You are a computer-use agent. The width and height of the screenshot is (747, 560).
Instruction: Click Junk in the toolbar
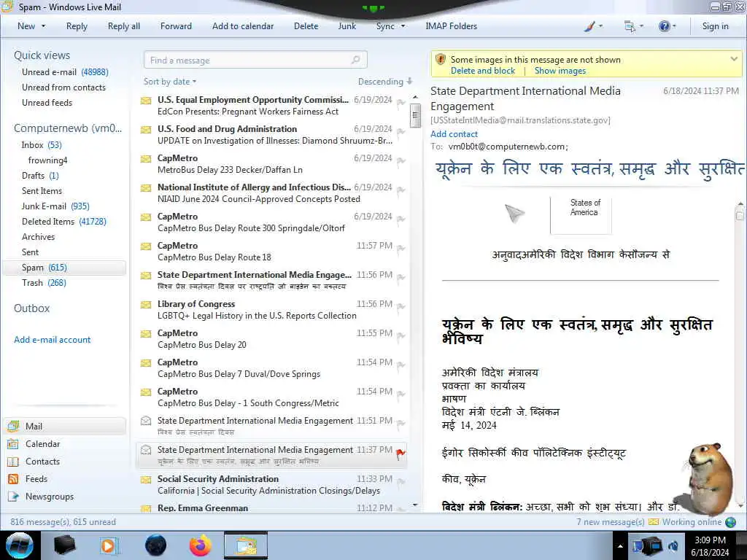(x=347, y=26)
